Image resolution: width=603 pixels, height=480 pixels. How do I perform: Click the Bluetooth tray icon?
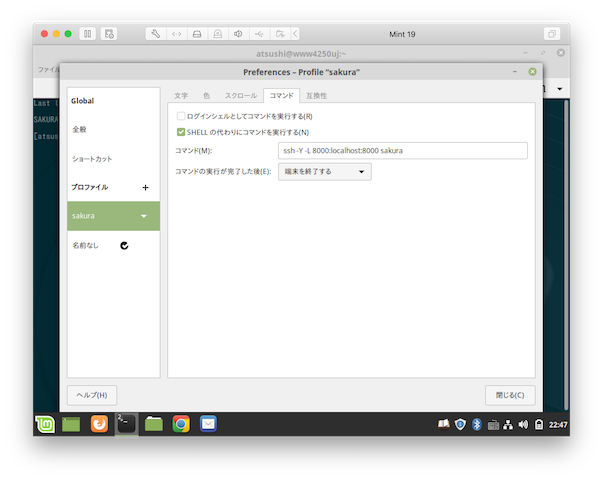tap(477, 425)
